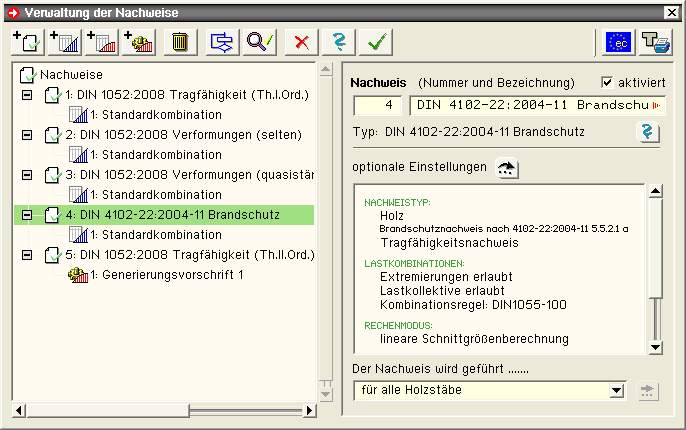The width and height of the screenshot is (686, 430).
Task: Open help next to Typ Brandschutz label
Action: pos(650,133)
